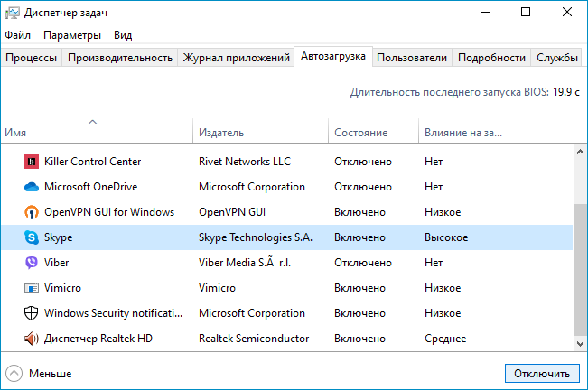Click the Skype Technologies S.A. publisher cell

pyautogui.click(x=256, y=238)
